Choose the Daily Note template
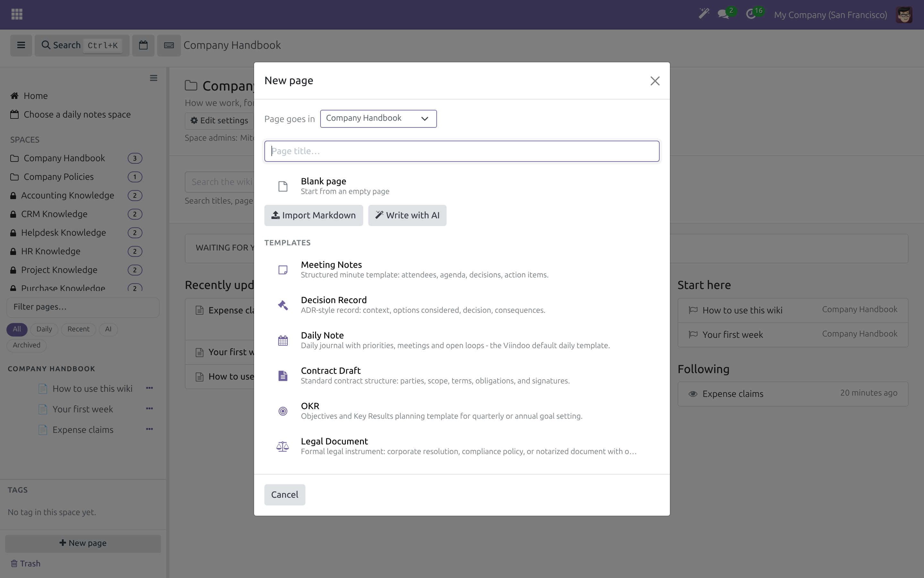Screen dimensions: 924x578 pos(462,340)
